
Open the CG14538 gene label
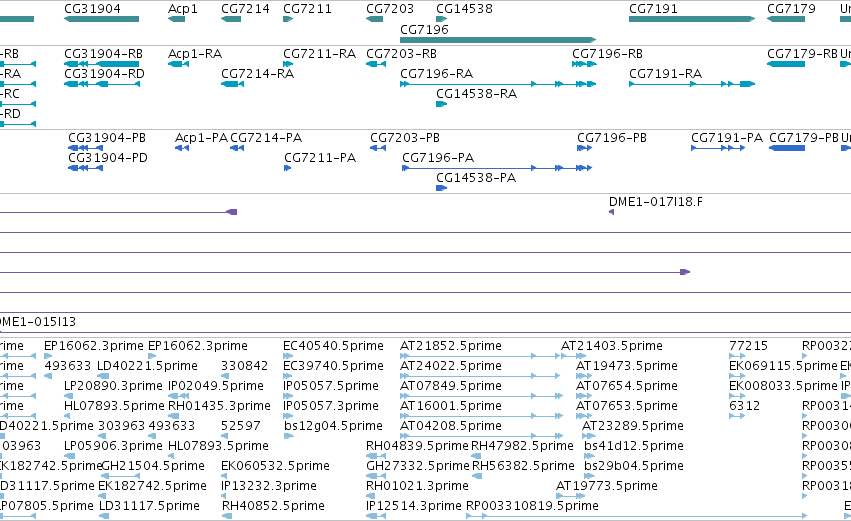click(465, 9)
